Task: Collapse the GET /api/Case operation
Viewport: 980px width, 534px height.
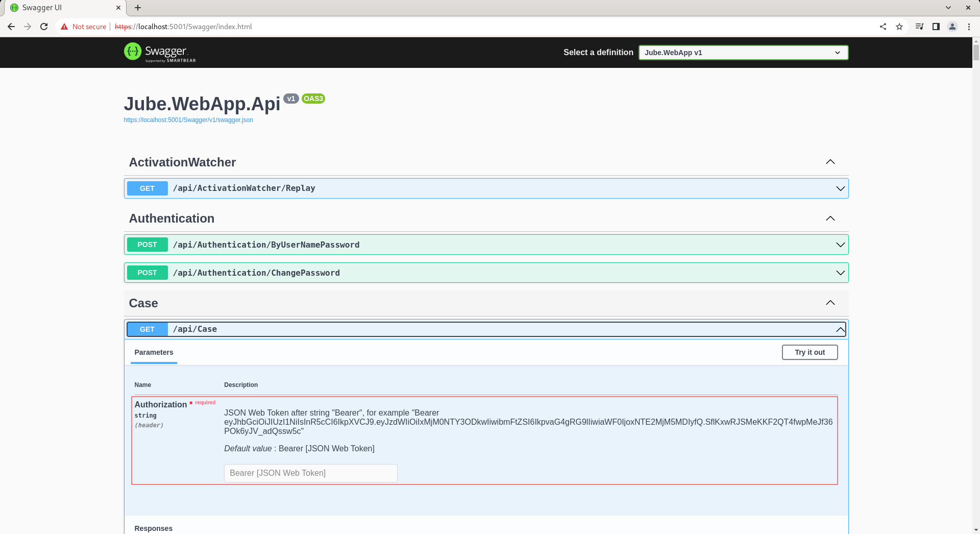Action: (x=840, y=329)
